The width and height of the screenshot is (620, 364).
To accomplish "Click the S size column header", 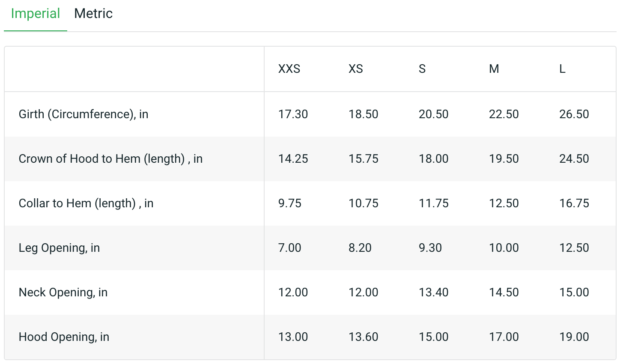I will (422, 69).
